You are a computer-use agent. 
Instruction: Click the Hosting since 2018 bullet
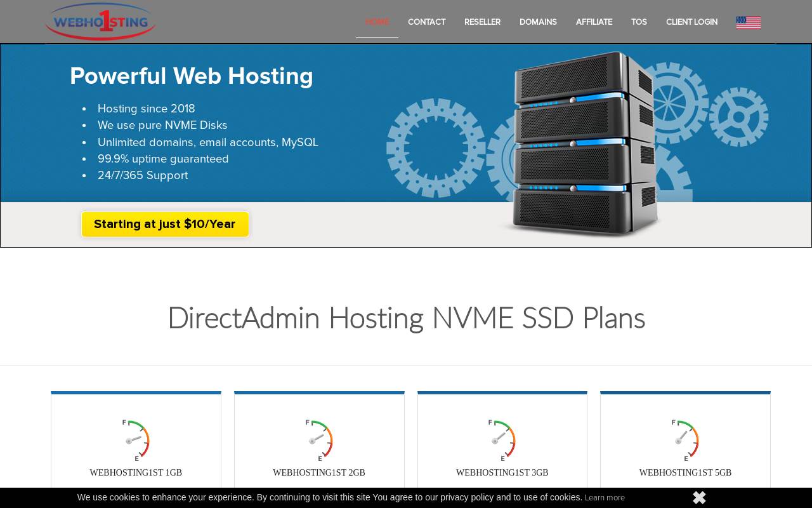[147, 109]
